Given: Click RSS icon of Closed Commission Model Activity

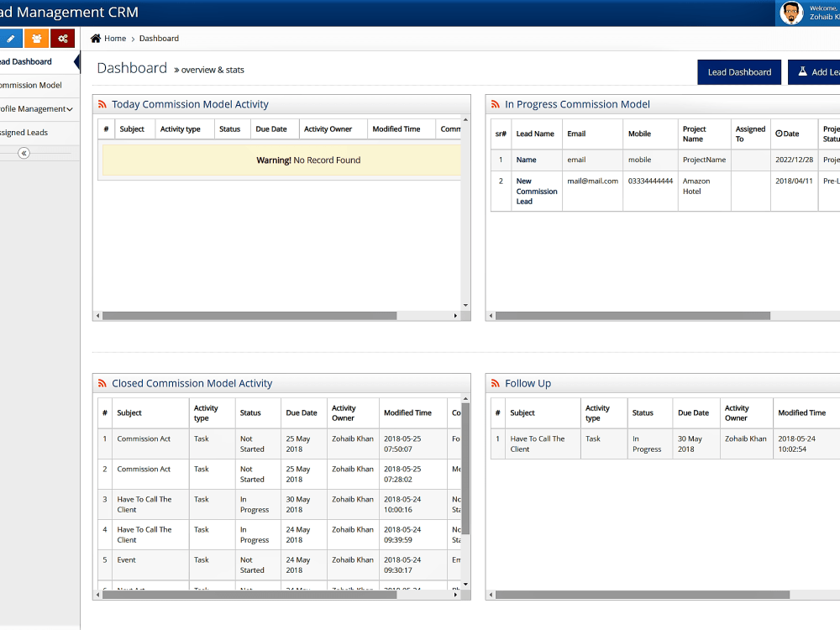Looking at the screenshot, I should pyautogui.click(x=102, y=384).
